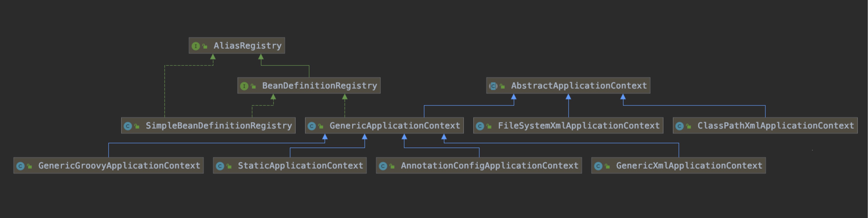Screen dimensions: 868x218
Task: Click the class icon of GenericGroovyApplicationContext
Action: click(20, 166)
